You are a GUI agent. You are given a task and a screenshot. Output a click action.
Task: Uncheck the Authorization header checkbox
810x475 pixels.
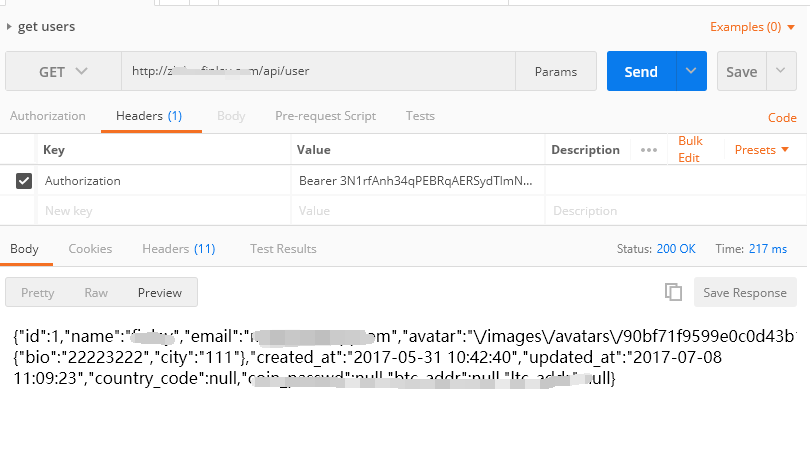point(24,181)
